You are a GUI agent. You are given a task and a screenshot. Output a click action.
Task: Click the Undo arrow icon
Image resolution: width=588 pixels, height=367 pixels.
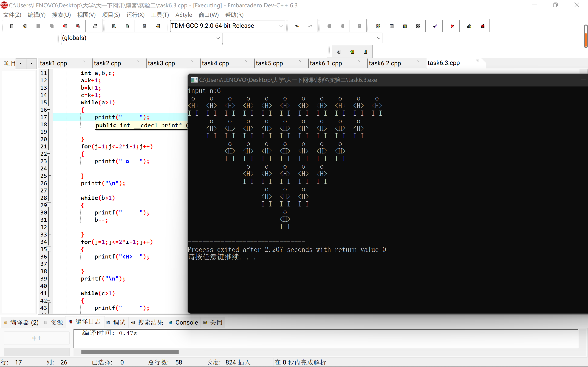pos(297,26)
